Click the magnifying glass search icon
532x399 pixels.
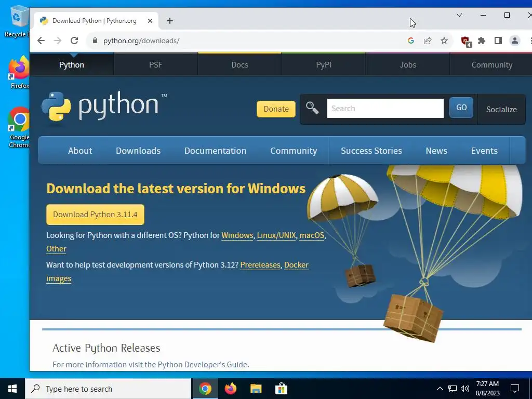[x=312, y=108]
